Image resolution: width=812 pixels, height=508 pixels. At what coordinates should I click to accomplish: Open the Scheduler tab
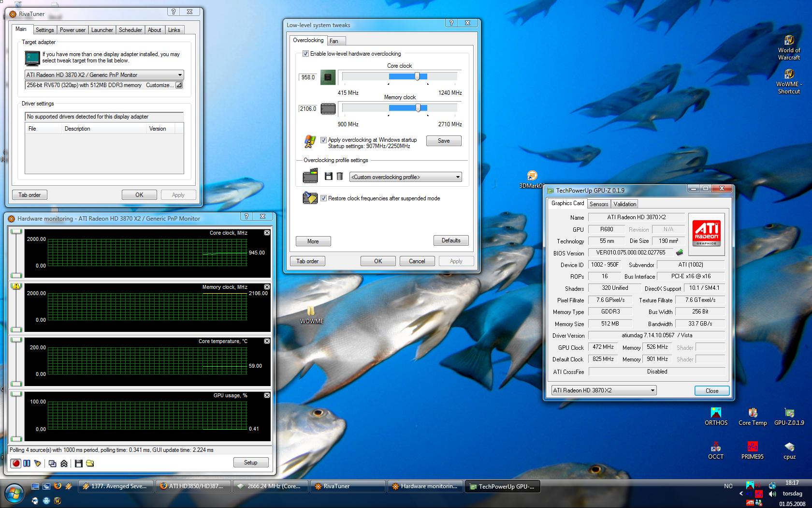tap(130, 30)
